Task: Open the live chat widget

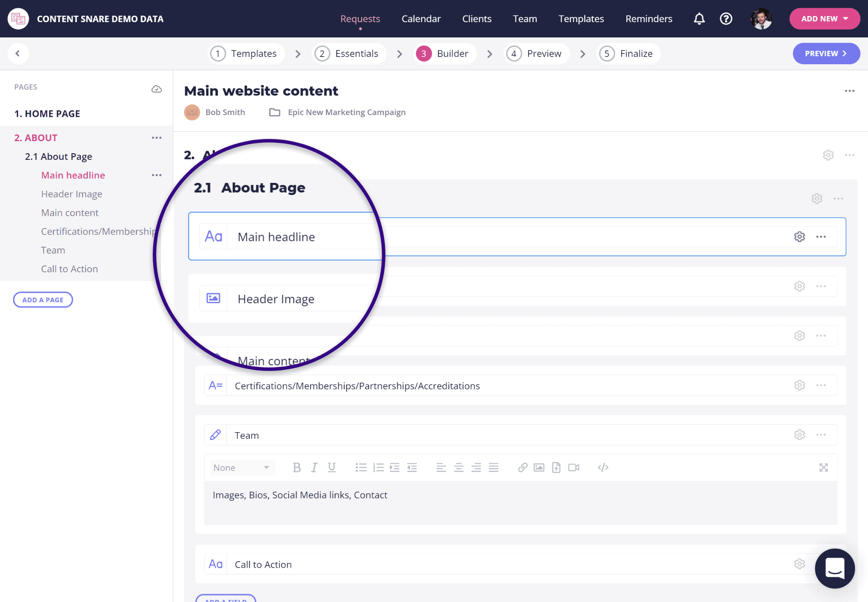Action: (x=835, y=568)
